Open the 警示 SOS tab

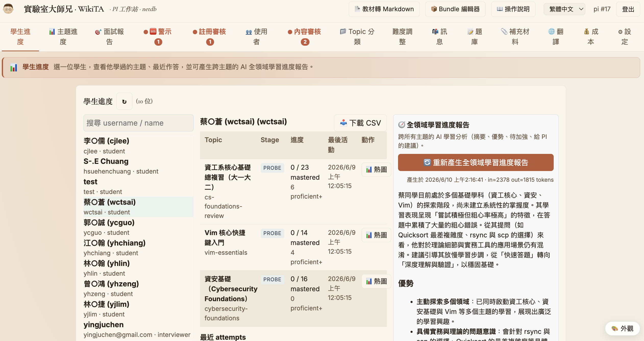pos(158,36)
